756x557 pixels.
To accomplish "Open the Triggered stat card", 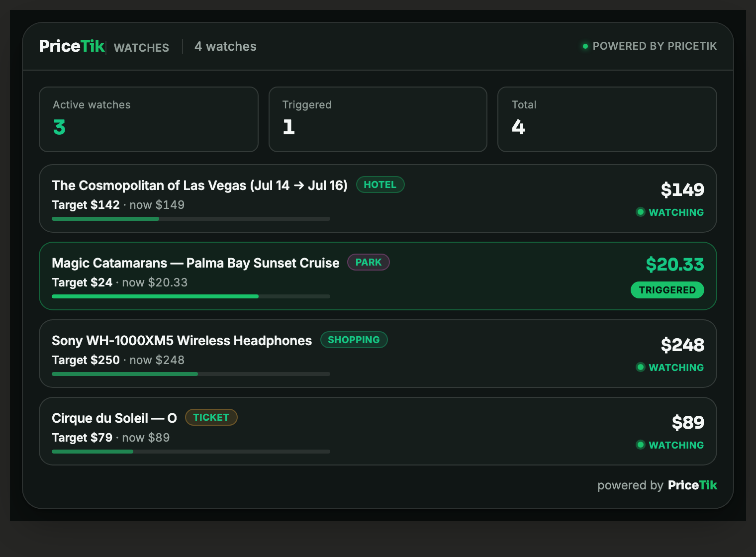I will coord(378,119).
